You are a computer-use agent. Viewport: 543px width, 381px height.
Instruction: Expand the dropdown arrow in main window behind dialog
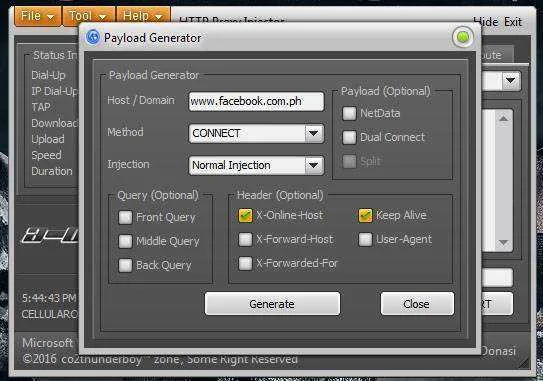pyautogui.click(x=510, y=81)
